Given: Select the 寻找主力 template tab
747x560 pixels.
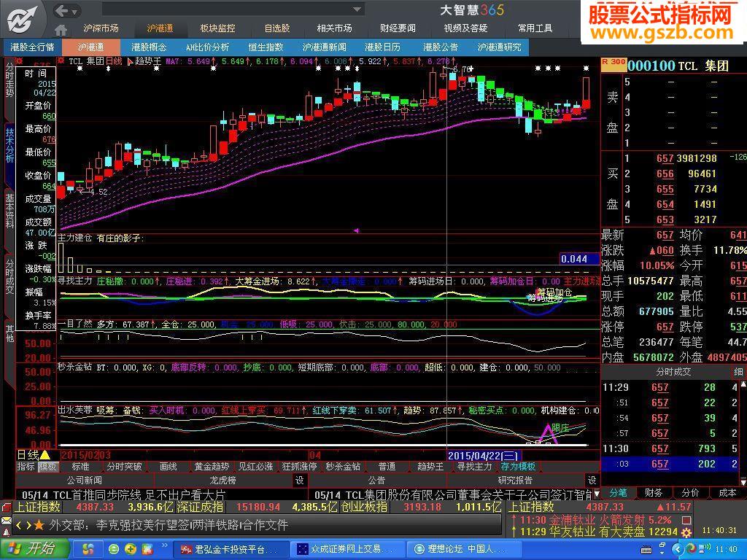Looking at the screenshot, I should coord(474,467).
